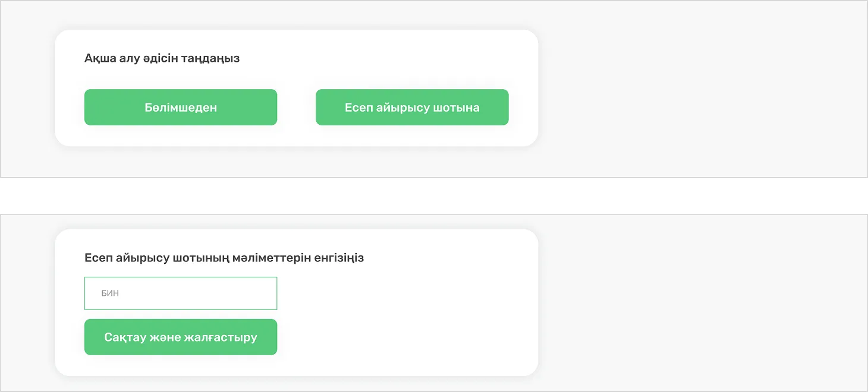Focus the БИН input field

tap(181, 293)
